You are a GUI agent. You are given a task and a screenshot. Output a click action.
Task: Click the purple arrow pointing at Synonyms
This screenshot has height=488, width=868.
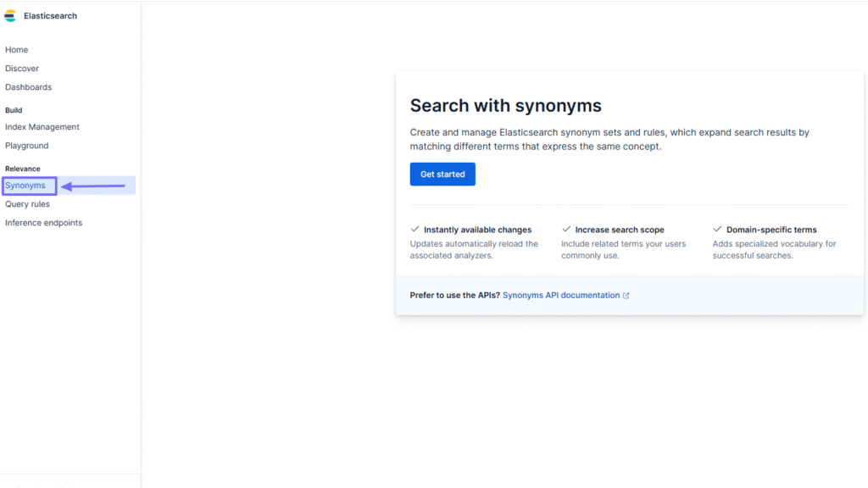pyautogui.click(x=93, y=185)
